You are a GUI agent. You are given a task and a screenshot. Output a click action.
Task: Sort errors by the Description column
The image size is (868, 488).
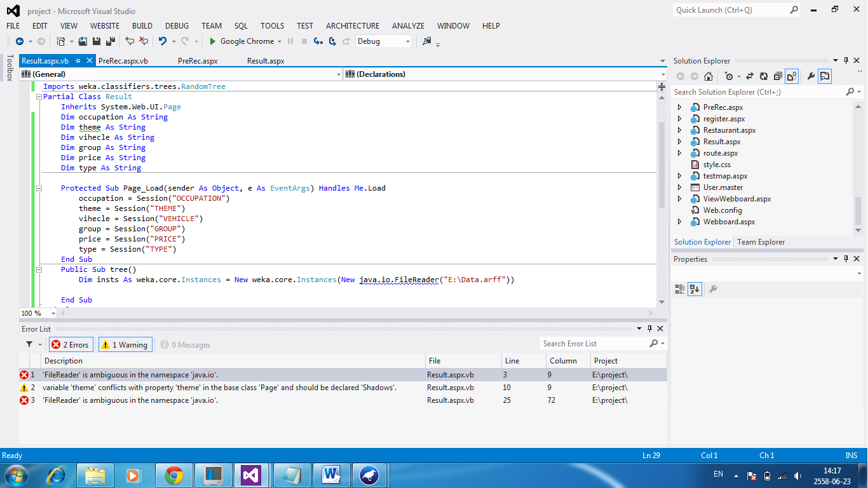233,360
